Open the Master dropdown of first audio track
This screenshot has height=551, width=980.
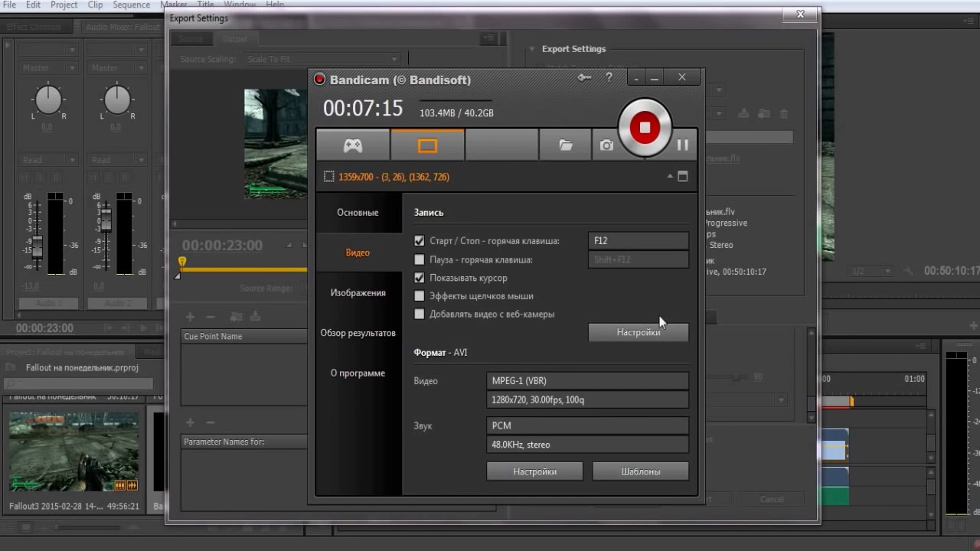click(x=48, y=68)
